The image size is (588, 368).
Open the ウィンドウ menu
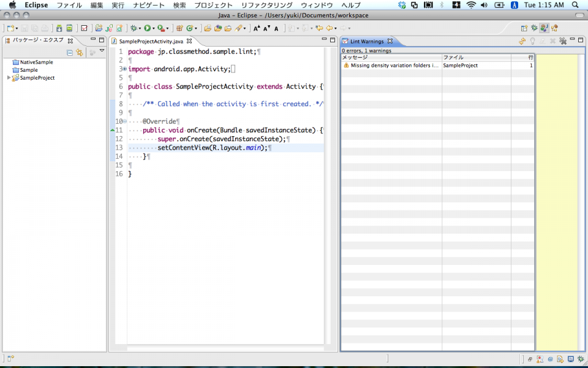317,5
